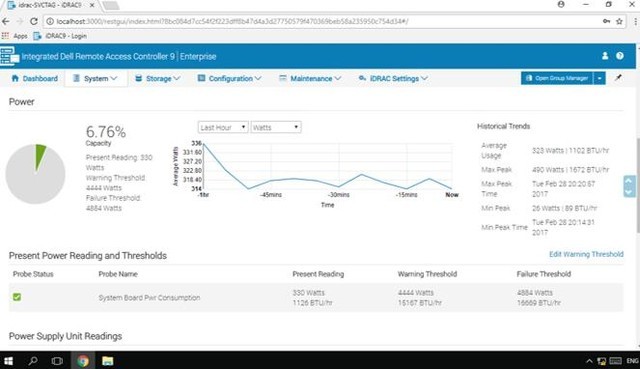Viewport: 640px width, 369px height.
Task: Click the Probe Name column header
Action: point(118,274)
